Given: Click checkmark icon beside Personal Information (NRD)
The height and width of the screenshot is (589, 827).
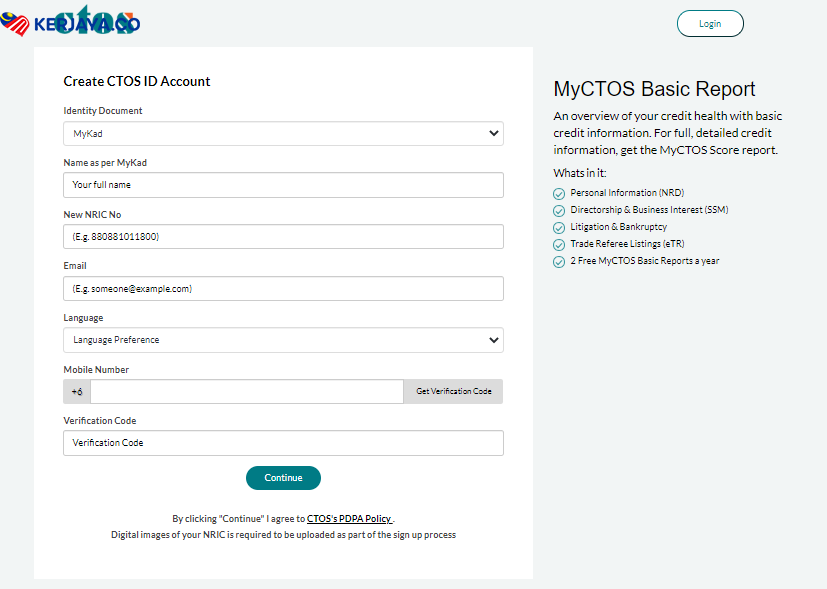Looking at the screenshot, I should click(x=559, y=193).
